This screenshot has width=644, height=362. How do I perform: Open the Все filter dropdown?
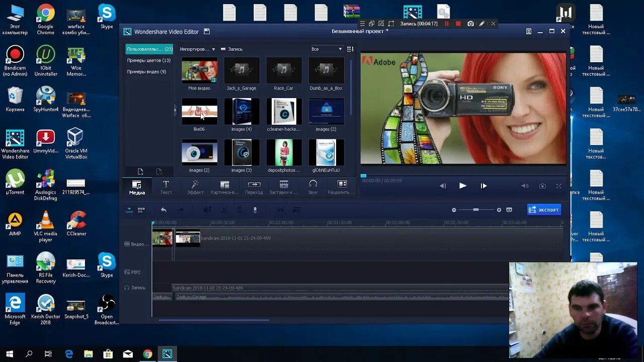327,49
